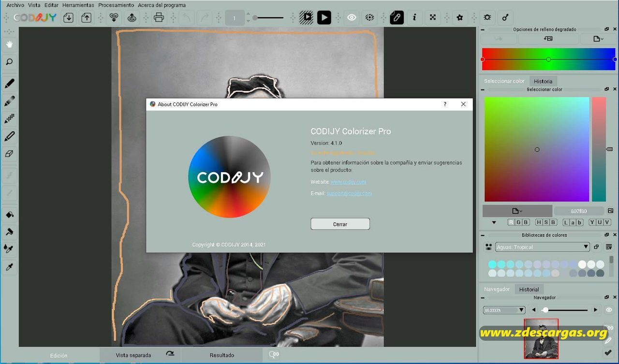Expand the black triangle below color picker
The image size is (619, 364).
pyautogui.click(x=494, y=223)
